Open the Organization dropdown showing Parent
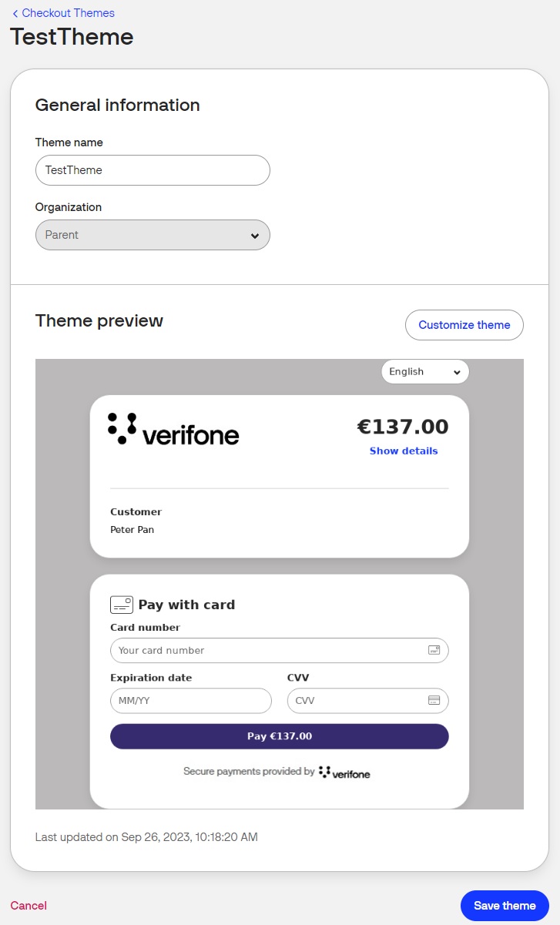560x925 pixels. click(153, 235)
